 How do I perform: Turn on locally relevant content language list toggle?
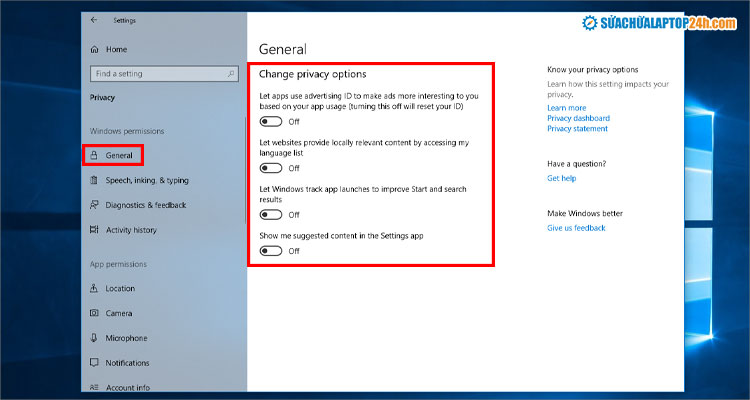click(x=270, y=168)
